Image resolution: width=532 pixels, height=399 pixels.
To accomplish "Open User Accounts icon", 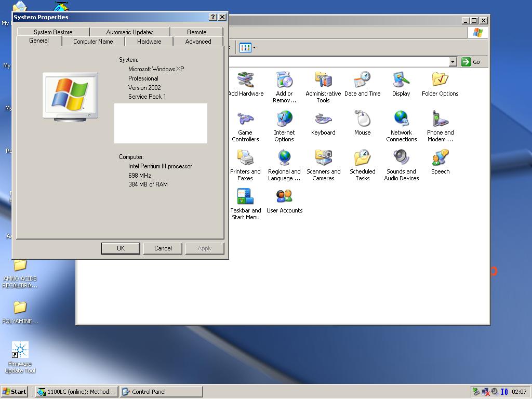I will coord(284,196).
